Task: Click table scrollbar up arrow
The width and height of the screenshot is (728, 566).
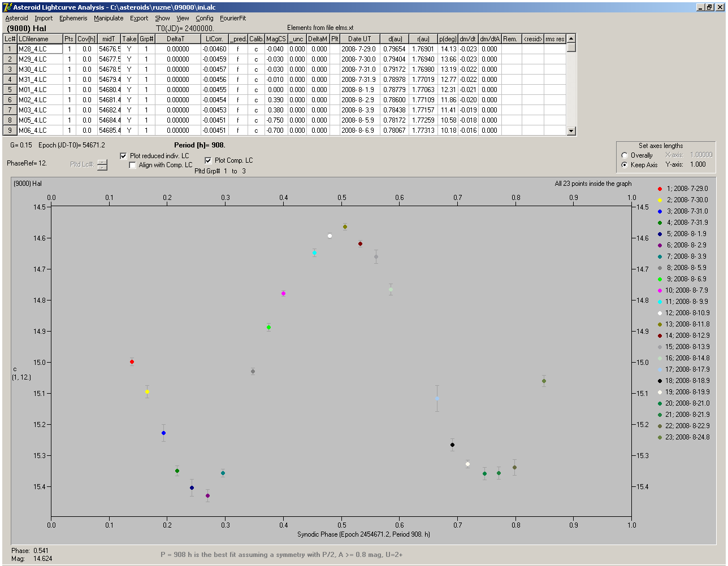Action: (571, 38)
